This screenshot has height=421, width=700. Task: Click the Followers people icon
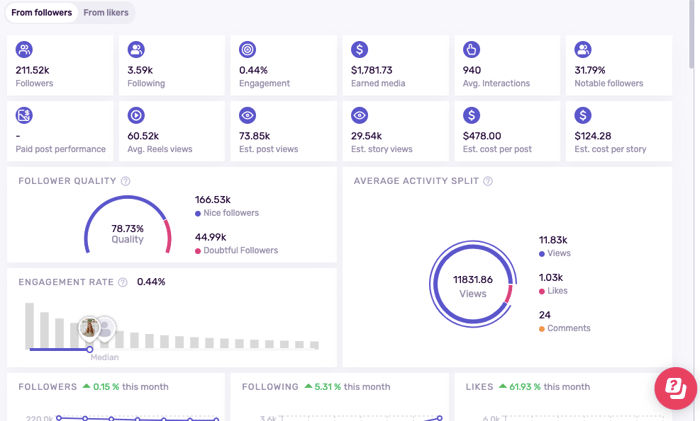[x=24, y=50]
